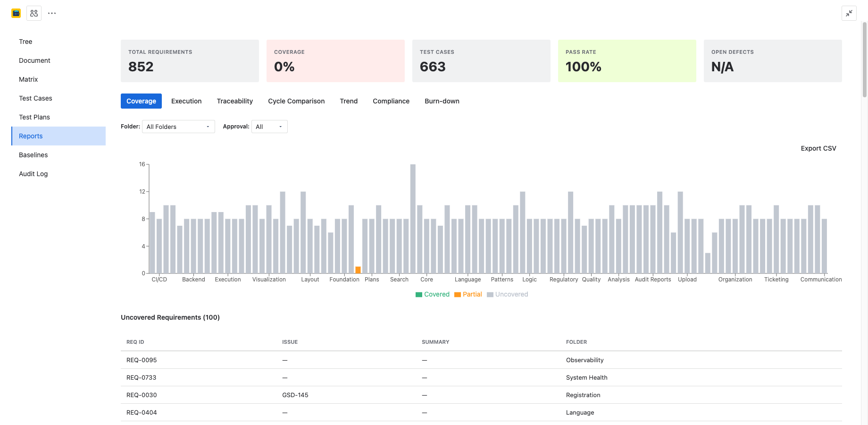This screenshot has width=868, height=425.
Task: Open the requirements app logo icon
Action: pyautogui.click(x=16, y=13)
